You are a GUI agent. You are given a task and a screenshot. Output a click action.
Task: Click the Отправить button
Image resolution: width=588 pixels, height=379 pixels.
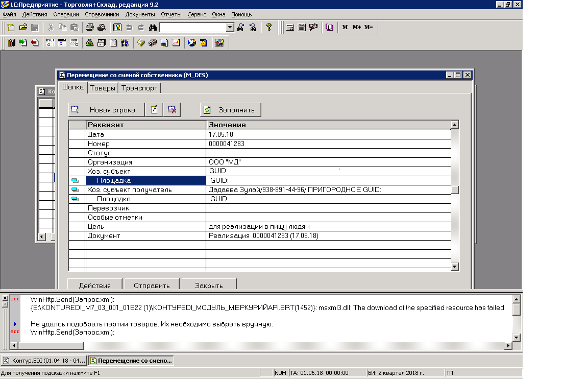point(152,285)
